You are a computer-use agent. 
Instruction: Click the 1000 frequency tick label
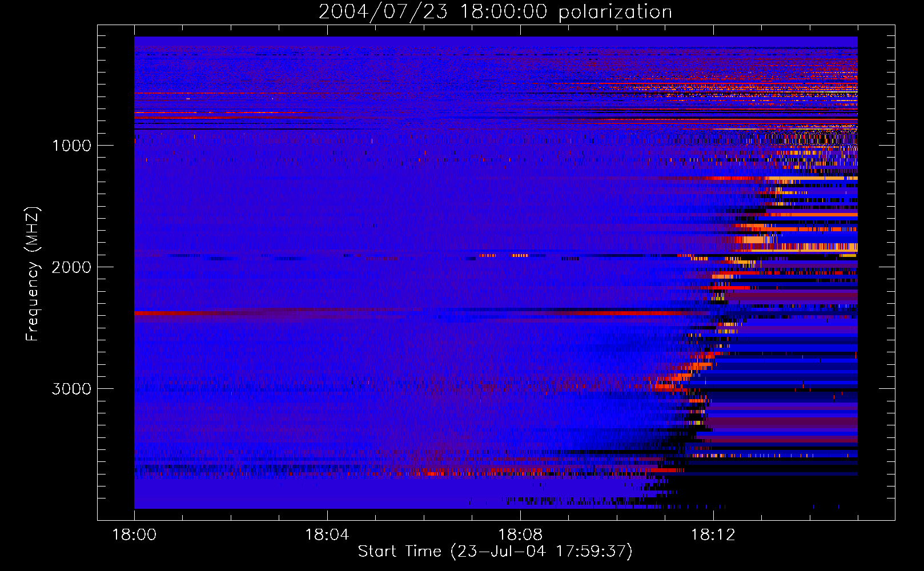pos(72,146)
